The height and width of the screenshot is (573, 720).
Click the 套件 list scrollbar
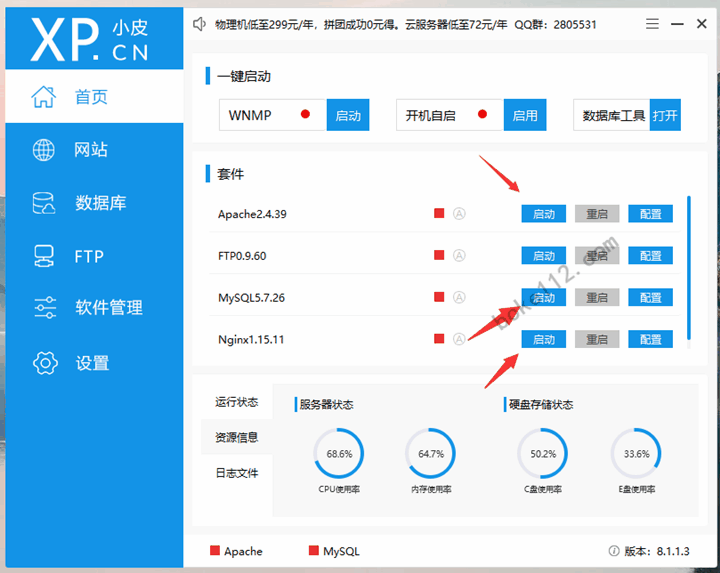[x=689, y=268]
